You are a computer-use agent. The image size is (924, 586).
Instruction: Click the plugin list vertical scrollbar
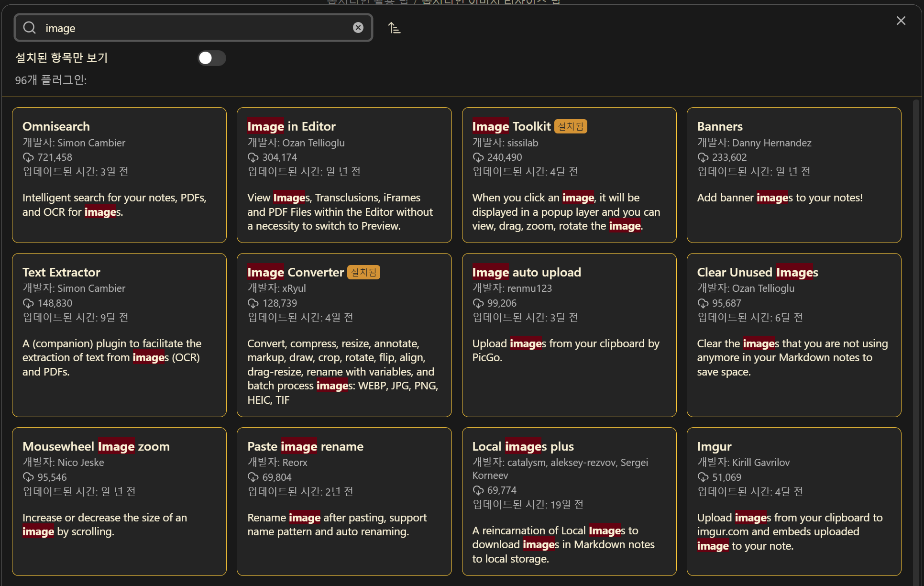pyautogui.click(x=916, y=335)
